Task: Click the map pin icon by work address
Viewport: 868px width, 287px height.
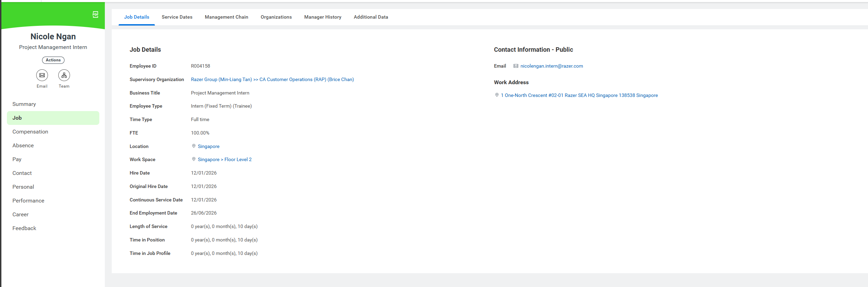Action: click(497, 95)
